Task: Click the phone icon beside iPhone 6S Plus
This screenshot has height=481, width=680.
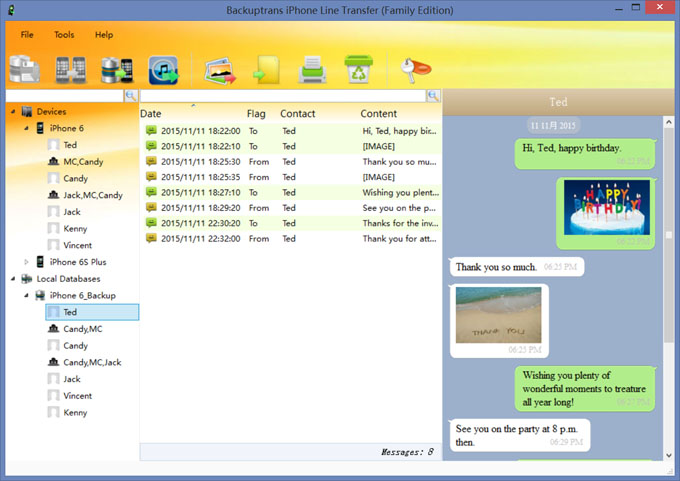Action: pos(40,262)
